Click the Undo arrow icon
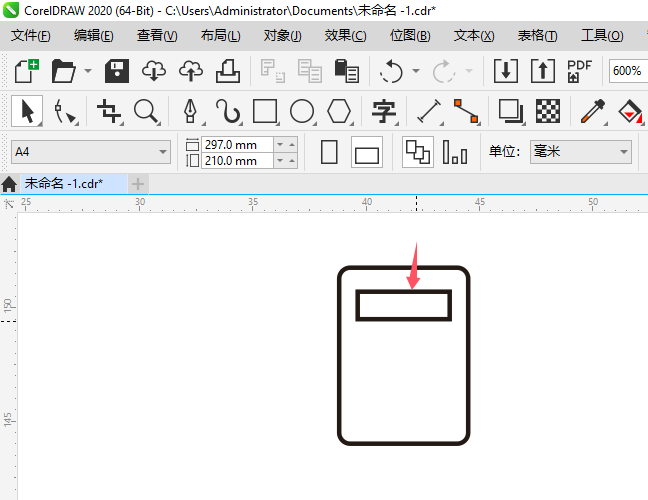The width and height of the screenshot is (648, 500). (391, 71)
